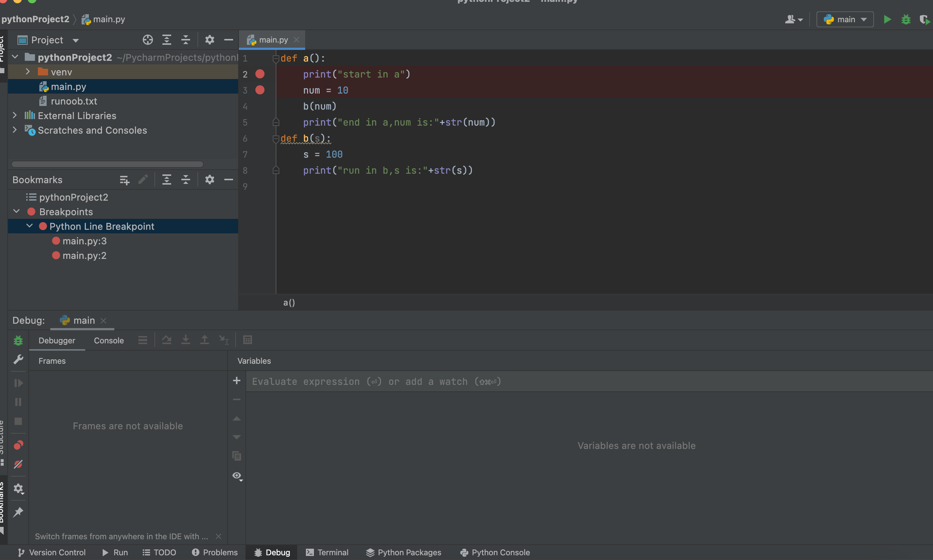The width and height of the screenshot is (933, 560).
Task: Open the Problems tool window
Action: click(x=215, y=552)
